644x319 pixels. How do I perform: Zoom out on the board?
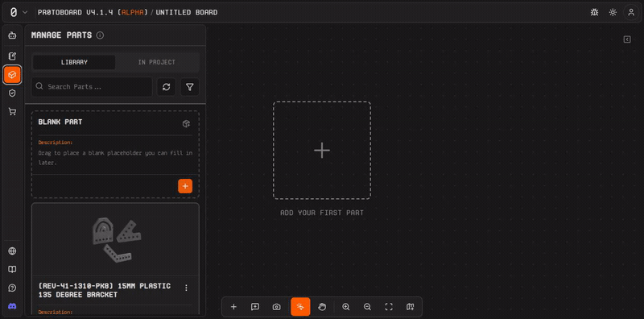coord(368,307)
